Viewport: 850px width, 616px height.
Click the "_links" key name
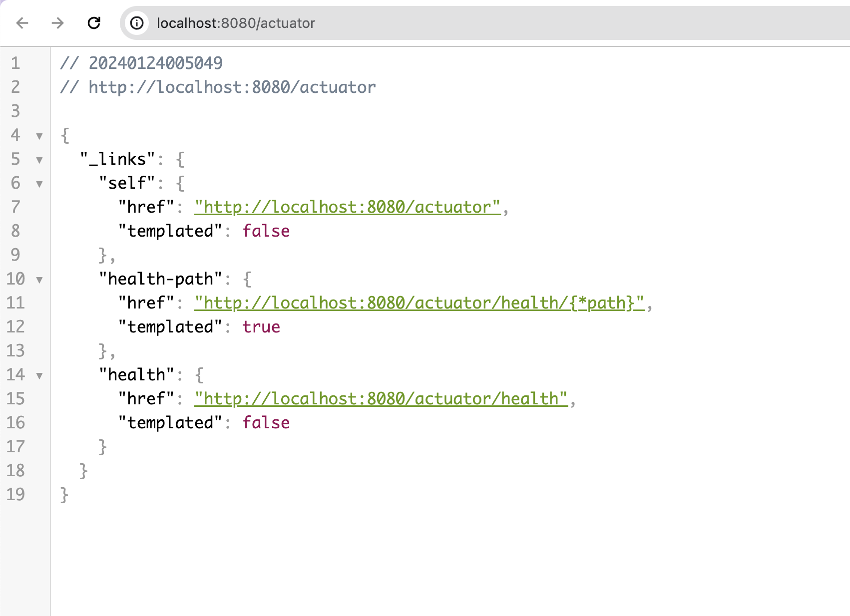coord(117,159)
